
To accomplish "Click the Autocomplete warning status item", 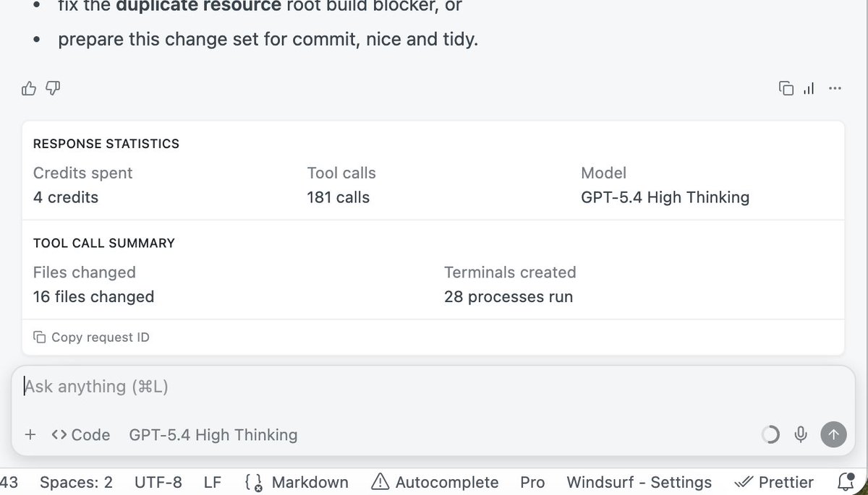I will pyautogui.click(x=435, y=482).
